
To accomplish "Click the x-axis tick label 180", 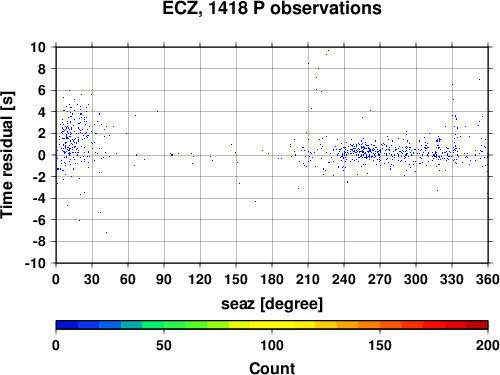I will [272, 279].
